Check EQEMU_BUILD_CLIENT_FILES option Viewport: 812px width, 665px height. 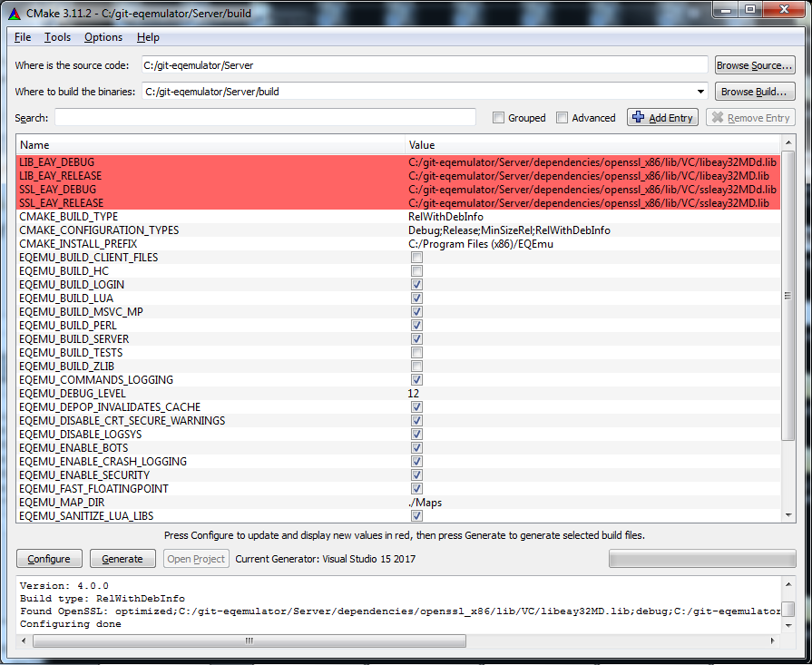[x=416, y=258]
